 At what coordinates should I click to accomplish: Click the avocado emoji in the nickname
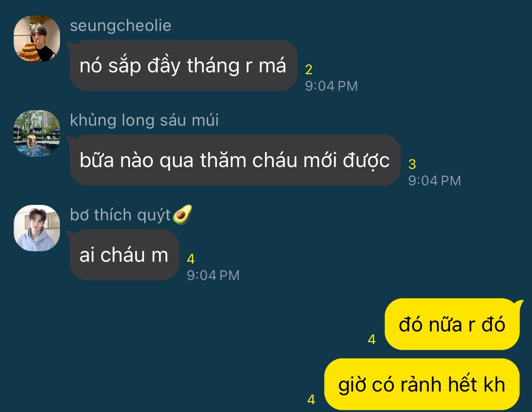point(182,215)
